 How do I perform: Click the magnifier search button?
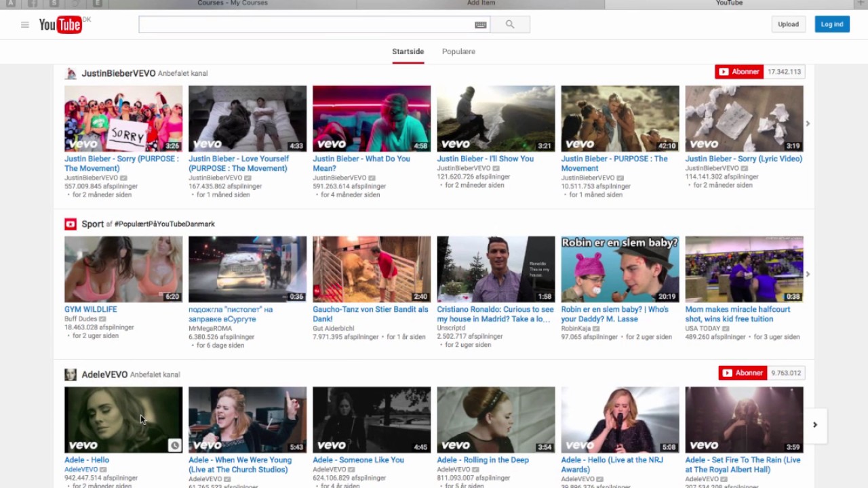510,25
